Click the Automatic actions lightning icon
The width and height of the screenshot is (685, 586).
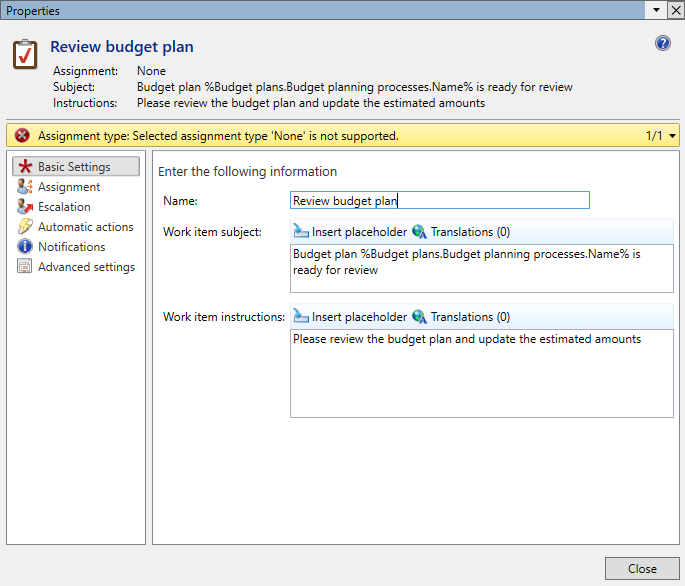click(25, 227)
